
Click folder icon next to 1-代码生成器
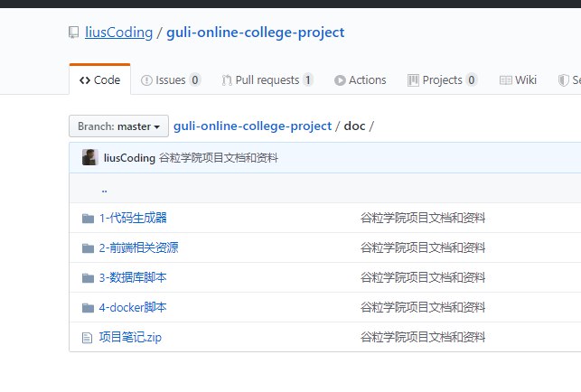[88, 219]
